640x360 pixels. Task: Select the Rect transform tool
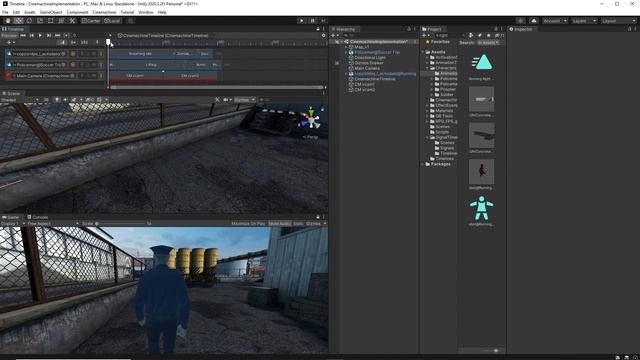(x=51, y=20)
